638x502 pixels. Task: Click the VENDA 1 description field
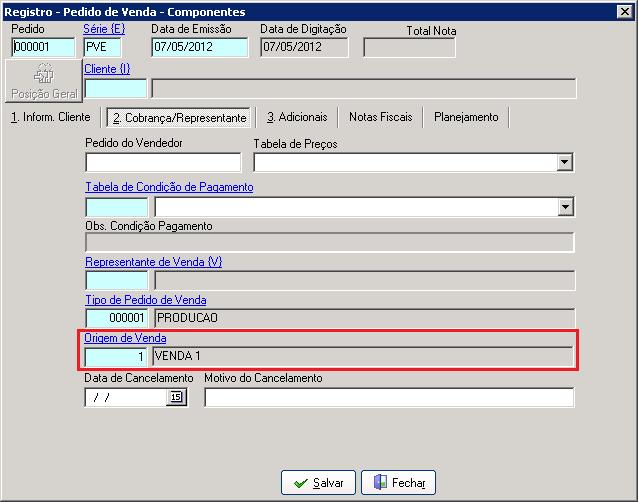click(x=363, y=356)
